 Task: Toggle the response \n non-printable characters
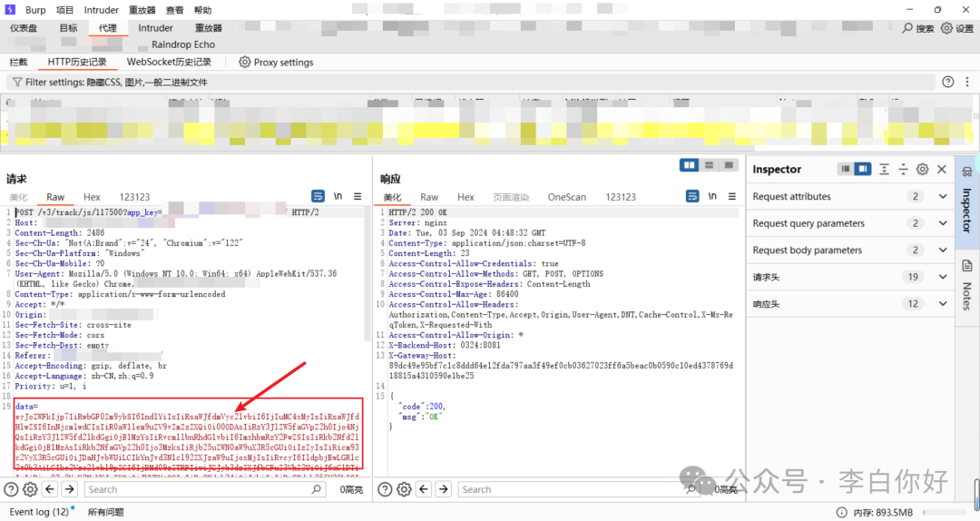coord(712,196)
